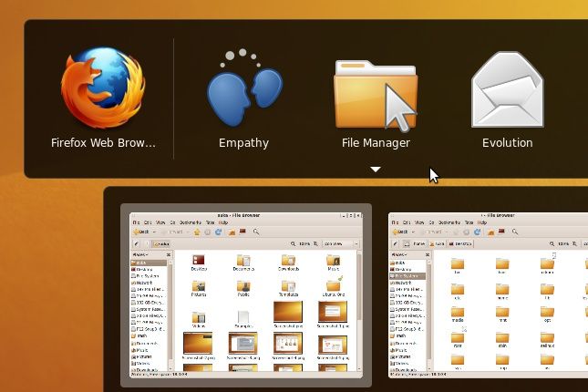Select Pictures bookmark in root window sidebar
Image resolution: width=588 pixels, height=392 pixels.
pos(407,356)
